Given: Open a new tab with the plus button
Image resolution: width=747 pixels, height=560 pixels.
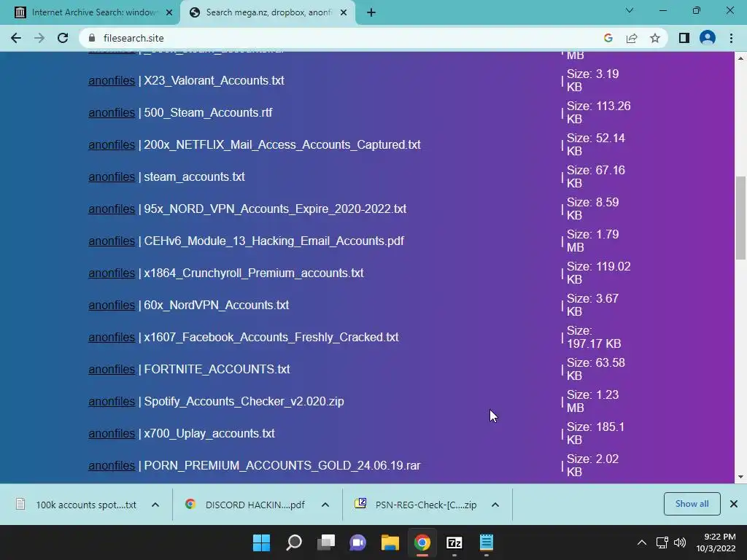Looking at the screenshot, I should [371, 13].
